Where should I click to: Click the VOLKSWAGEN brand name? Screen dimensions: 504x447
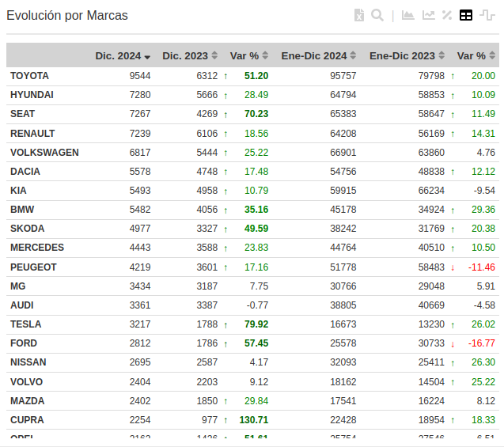point(44,153)
